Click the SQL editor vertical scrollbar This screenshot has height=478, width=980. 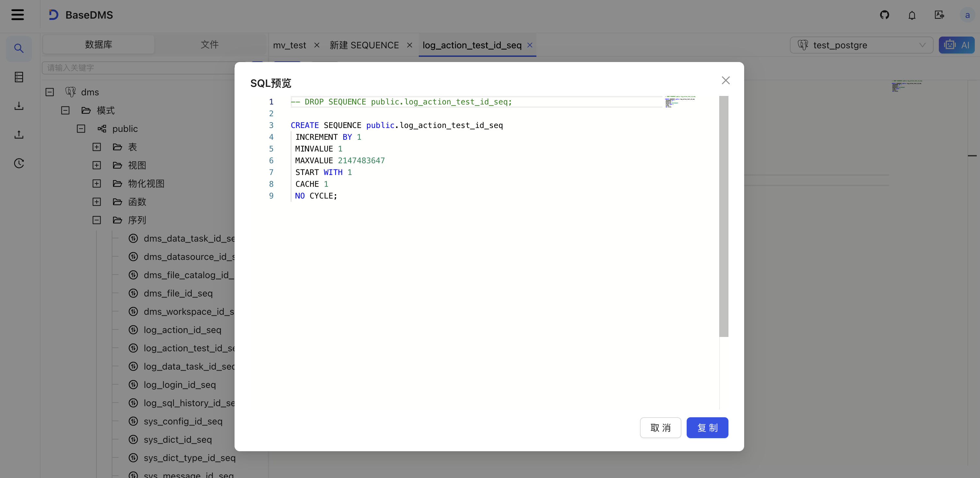724,216
